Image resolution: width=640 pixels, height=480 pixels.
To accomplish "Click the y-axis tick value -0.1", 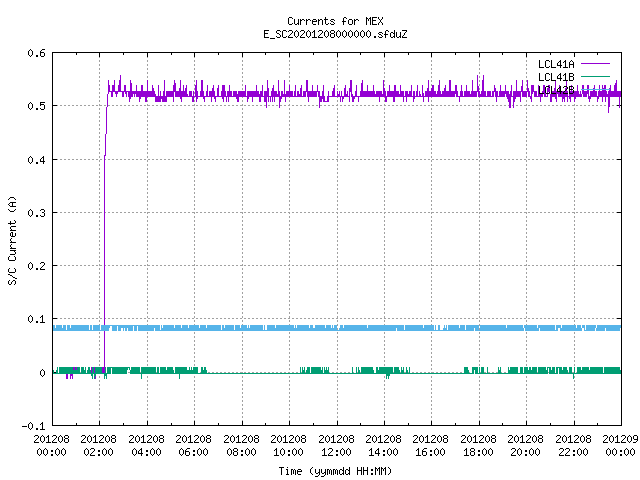I will 33,426.
